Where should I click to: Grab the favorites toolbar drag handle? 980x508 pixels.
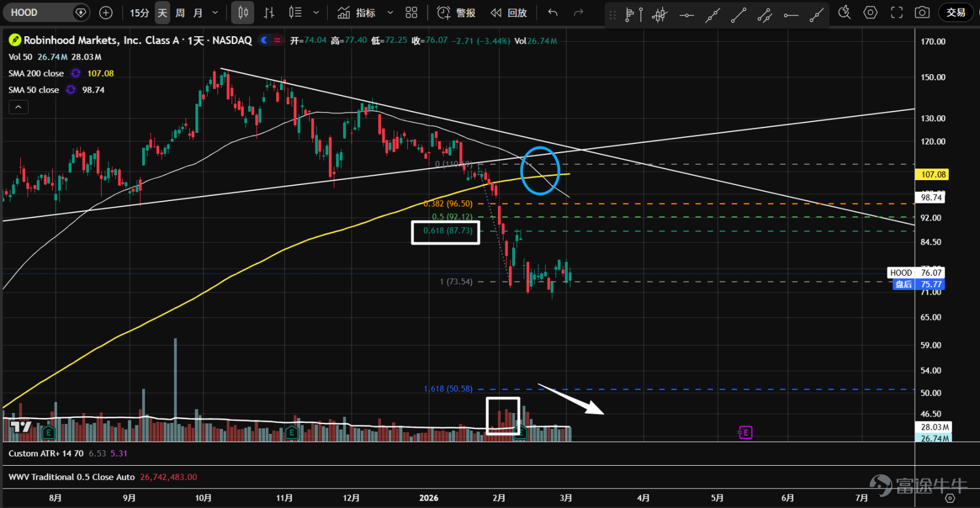pyautogui.click(x=612, y=15)
